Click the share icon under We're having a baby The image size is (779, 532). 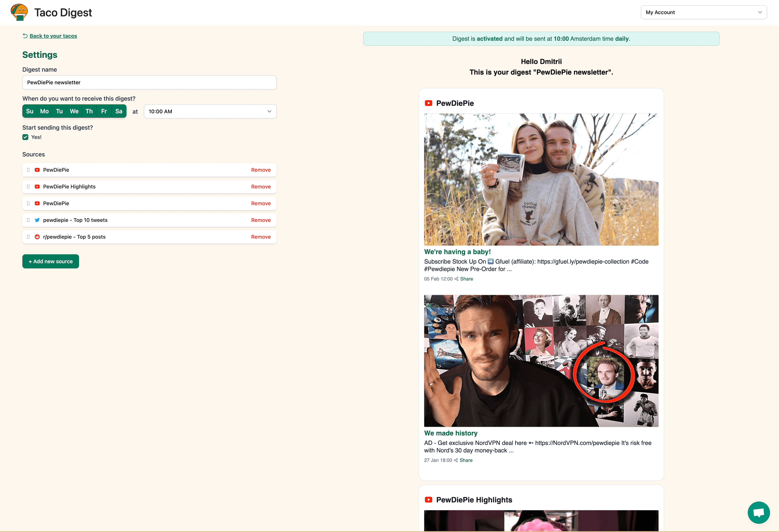456,279
